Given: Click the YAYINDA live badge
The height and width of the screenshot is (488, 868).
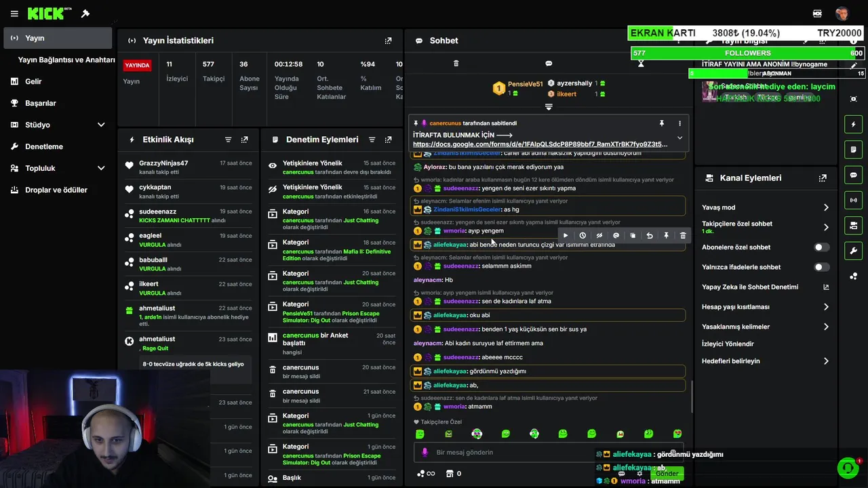Looking at the screenshot, I should tap(137, 66).
